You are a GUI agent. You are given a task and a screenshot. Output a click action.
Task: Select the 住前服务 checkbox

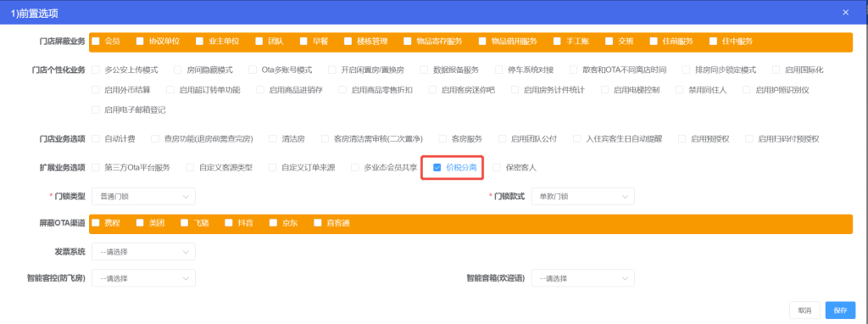[x=654, y=41]
